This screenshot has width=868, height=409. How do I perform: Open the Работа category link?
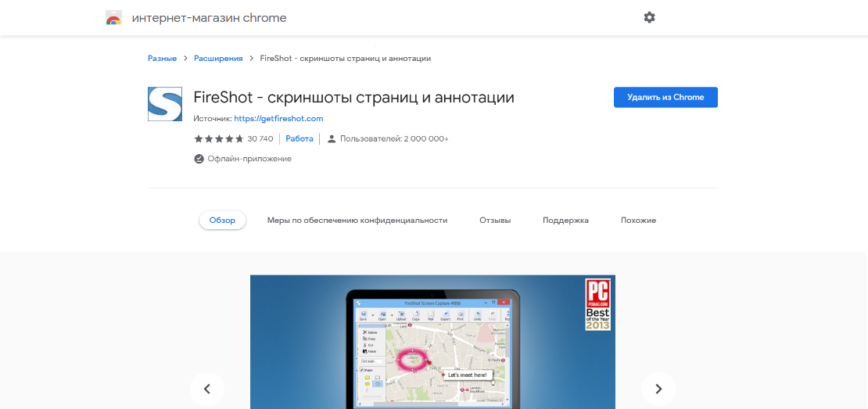(x=299, y=139)
